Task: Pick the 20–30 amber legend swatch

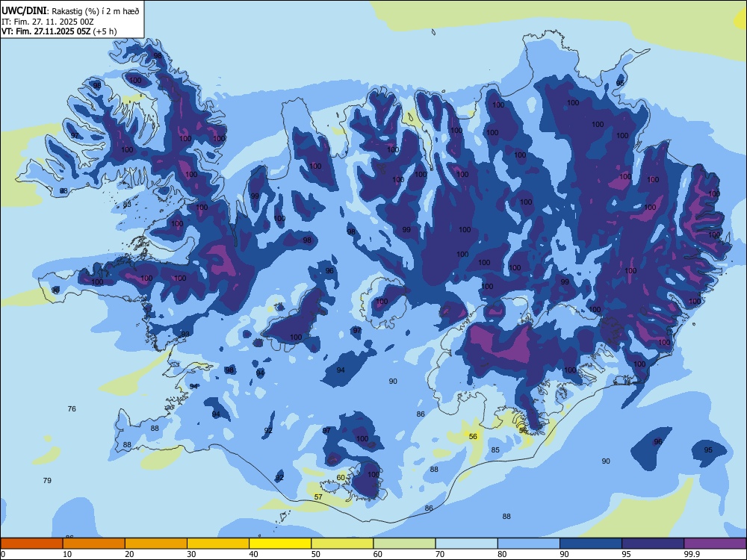Action: (156, 544)
